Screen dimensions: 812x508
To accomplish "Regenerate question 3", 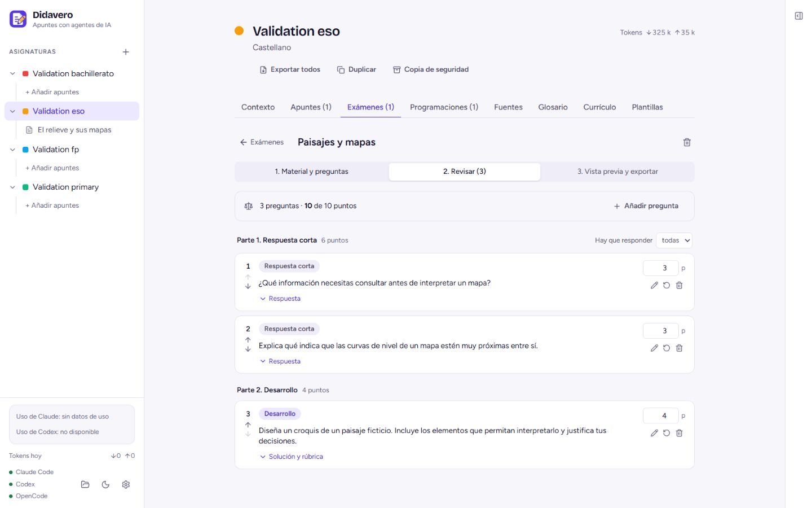I will click(667, 433).
